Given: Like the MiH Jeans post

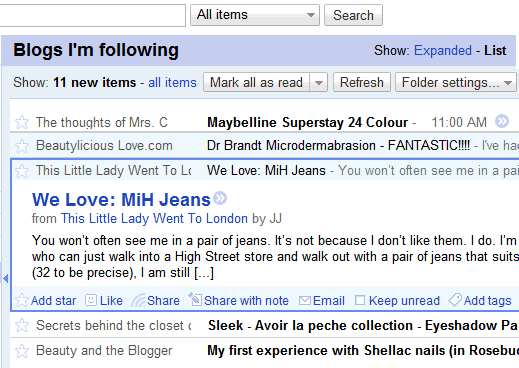Looking at the screenshot, I should 104,301.
